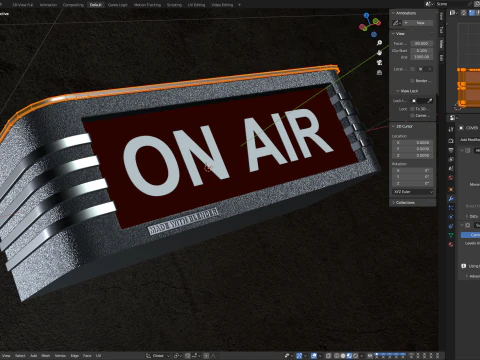Select material preview viewport shading icon

click(349, 356)
